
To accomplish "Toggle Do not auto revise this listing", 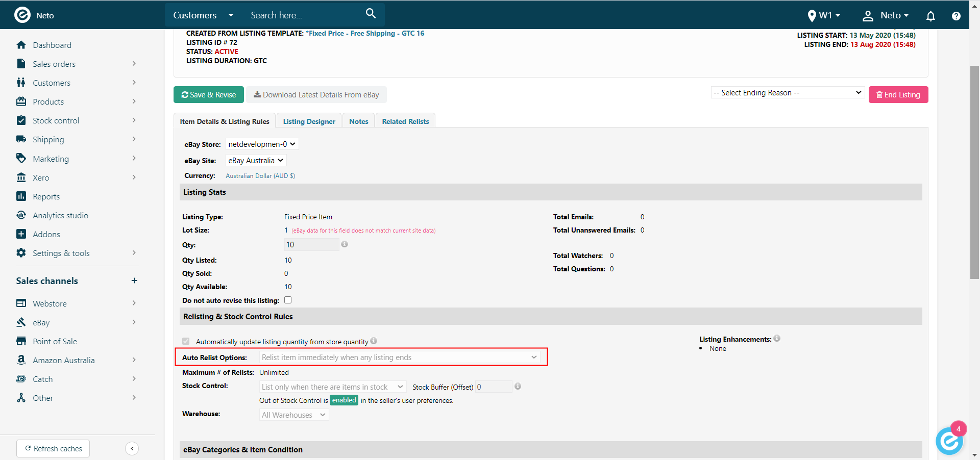I will (x=288, y=300).
